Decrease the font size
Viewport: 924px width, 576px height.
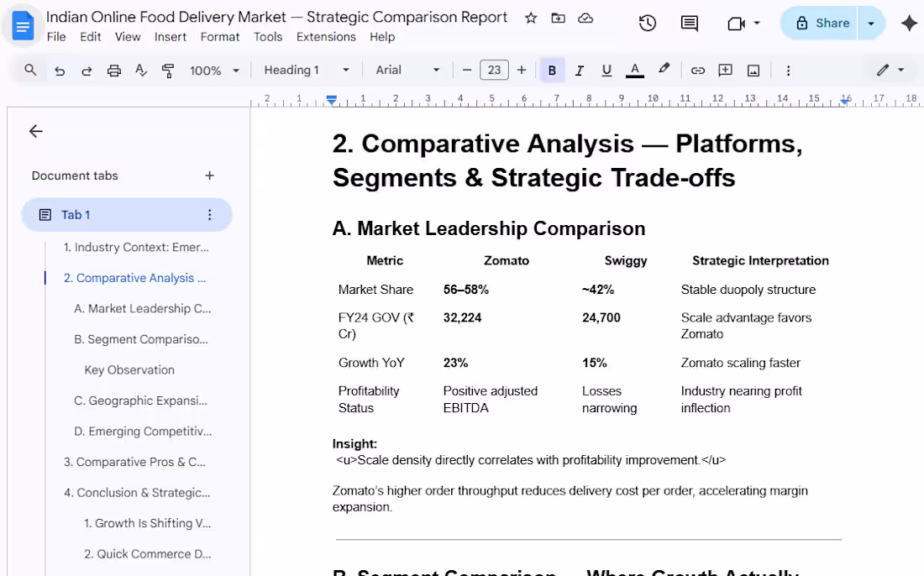[467, 70]
